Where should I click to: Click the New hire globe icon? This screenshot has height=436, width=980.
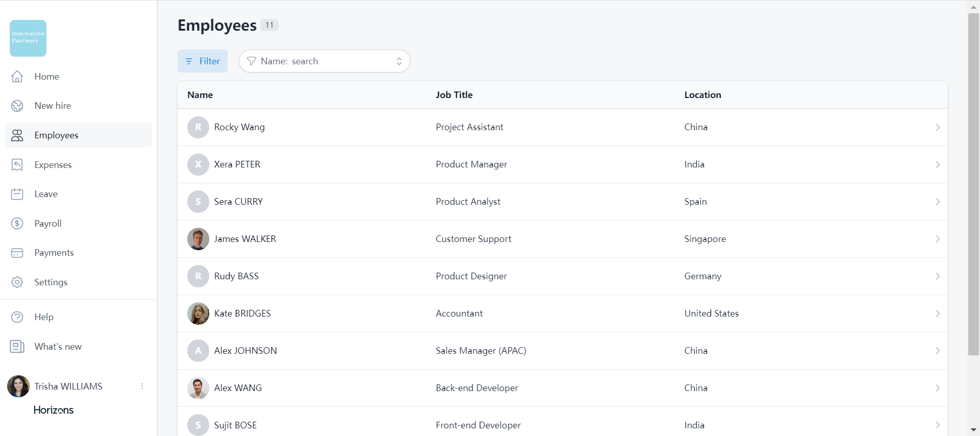tap(17, 106)
